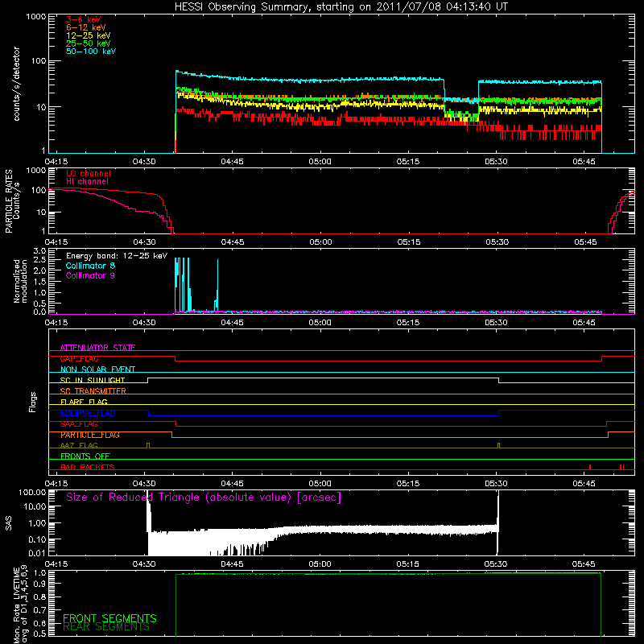Select the LO channel legend label
Viewport: 644px width, 644px height.
pyautogui.click(x=89, y=173)
